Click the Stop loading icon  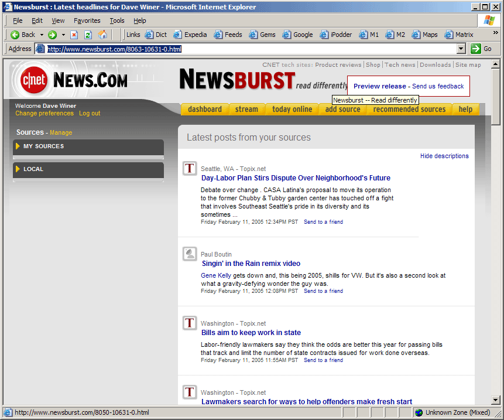click(74, 35)
